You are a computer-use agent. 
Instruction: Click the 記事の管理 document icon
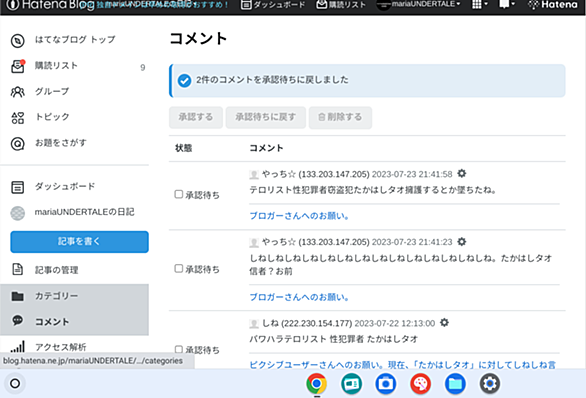click(18, 269)
